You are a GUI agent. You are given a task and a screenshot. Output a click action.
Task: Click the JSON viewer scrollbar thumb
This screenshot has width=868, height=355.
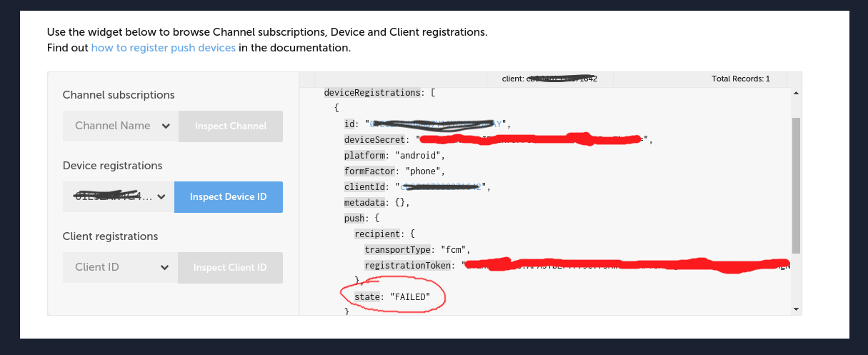point(796,186)
